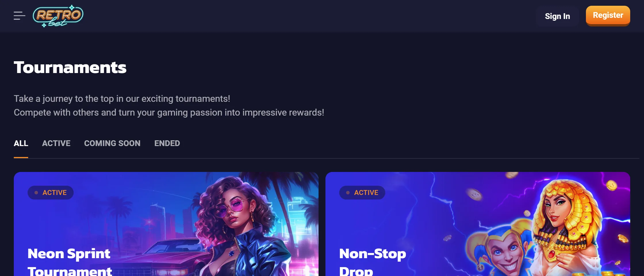Click ACTIVE badge on Non-Stop Drop card
Image resolution: width=644 pixels, height=276 pixels.
tap(362, 193)
